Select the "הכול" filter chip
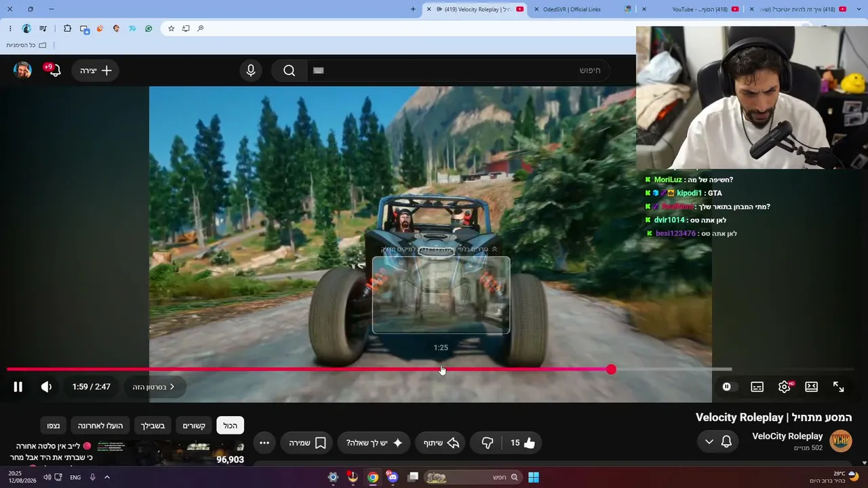This screenshot has height=488, width=868. [x=231, y=426]
